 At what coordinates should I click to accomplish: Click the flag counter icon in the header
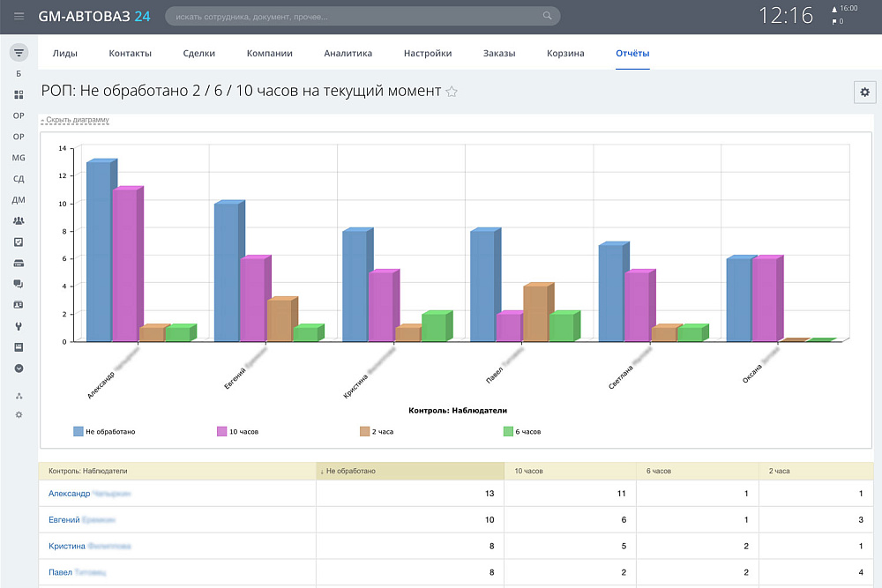(834, 21)
